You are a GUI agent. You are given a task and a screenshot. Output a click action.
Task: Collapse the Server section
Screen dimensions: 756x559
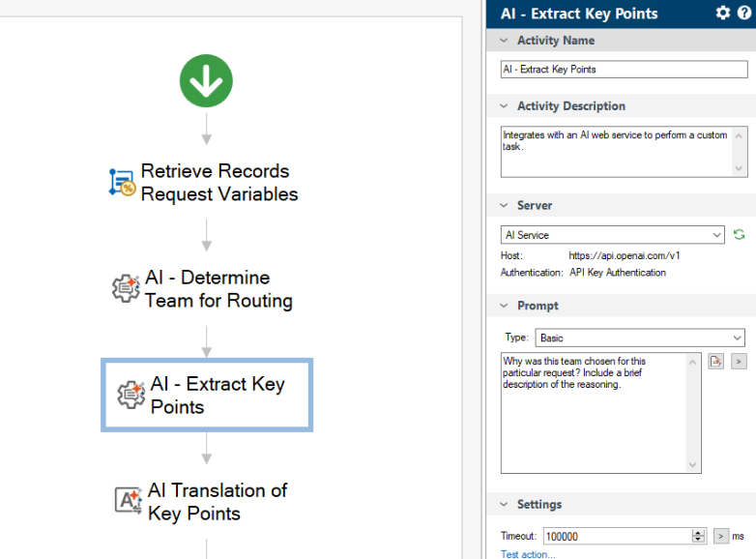(x=504, y=206)
